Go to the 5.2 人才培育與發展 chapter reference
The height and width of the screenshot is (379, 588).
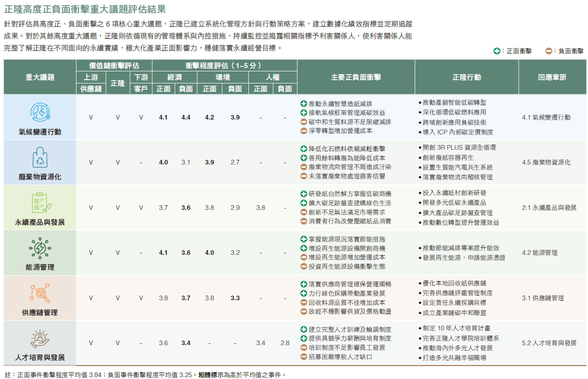[x=549, y=343]
